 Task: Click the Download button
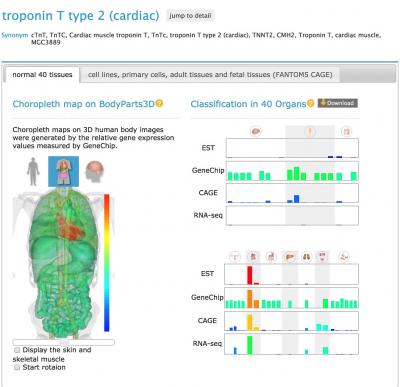pos(338,103)
